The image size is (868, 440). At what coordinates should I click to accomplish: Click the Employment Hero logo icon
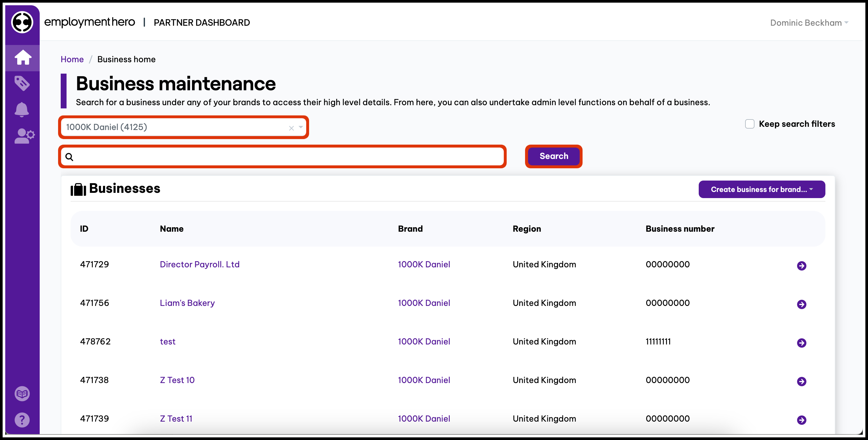[x=22, y=22]
